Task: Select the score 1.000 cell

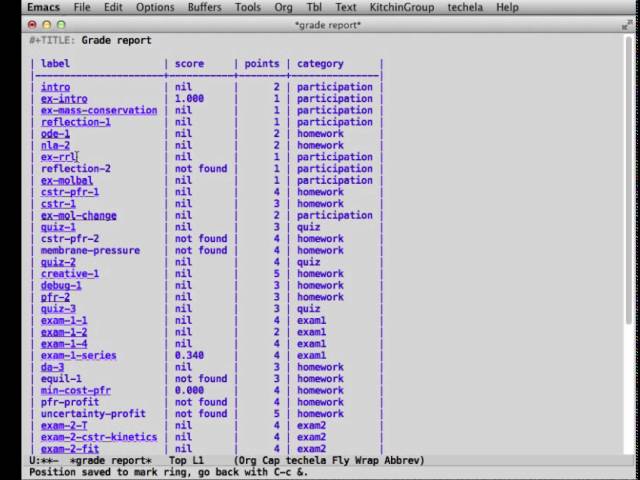Action: pos(189,99)
